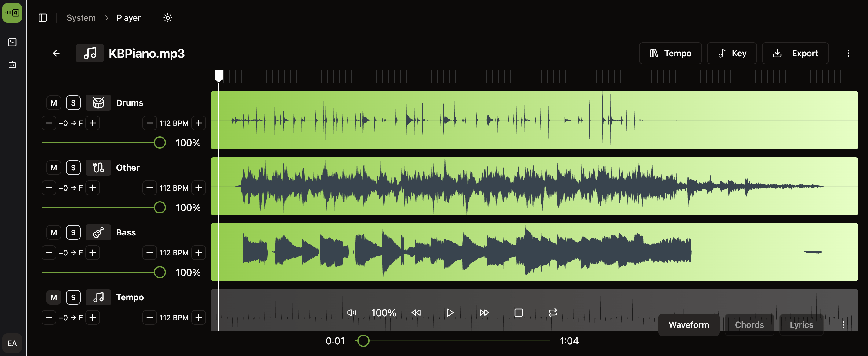This screenshot has width=868, height=356.
Task: Toggle the sidebar panel icon
Action: pyautogui.click(x=43, y=17)
